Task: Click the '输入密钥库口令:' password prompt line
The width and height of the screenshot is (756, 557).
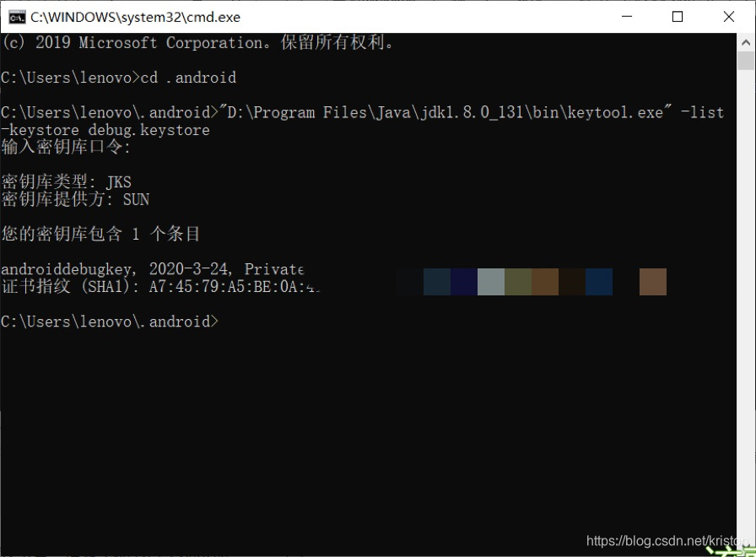Action: tap(66, 147)
